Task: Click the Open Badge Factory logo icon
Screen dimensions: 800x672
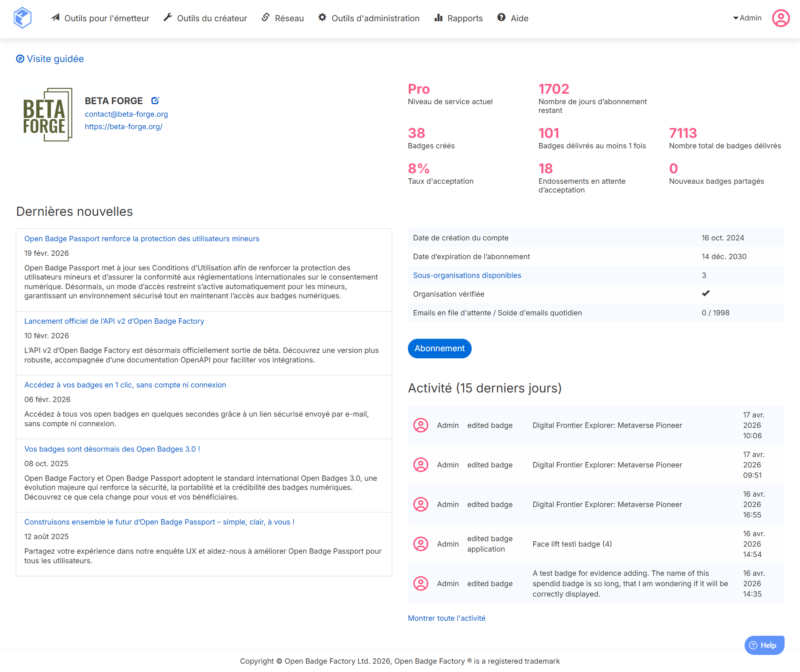Action: [x=22, y=18]
